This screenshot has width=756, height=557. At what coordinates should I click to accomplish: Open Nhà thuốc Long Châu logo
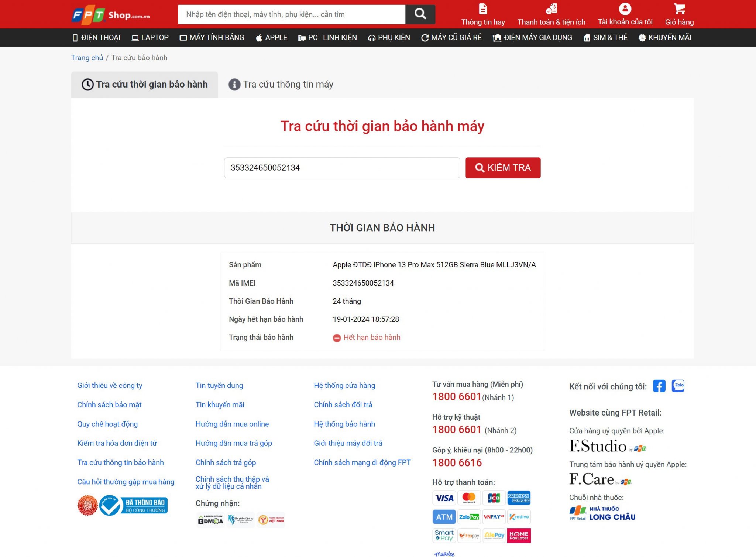(602, 513)
